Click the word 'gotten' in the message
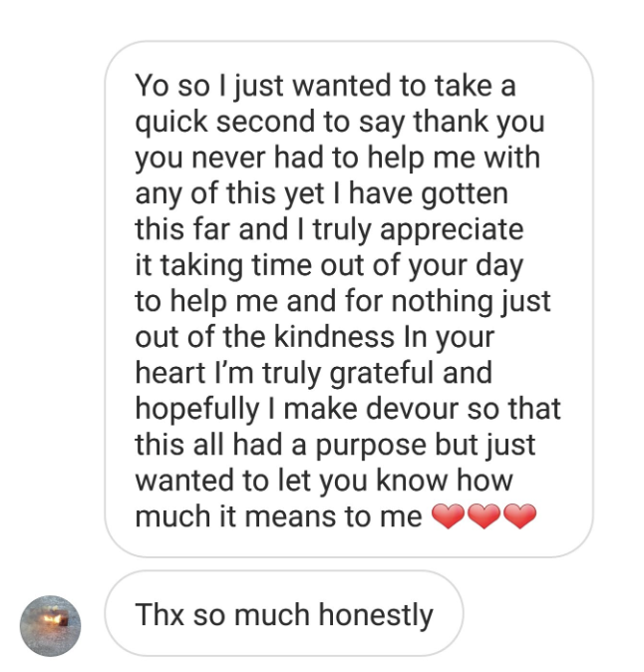The height and width of the screenshot is (672, 644). click(465, 194)
